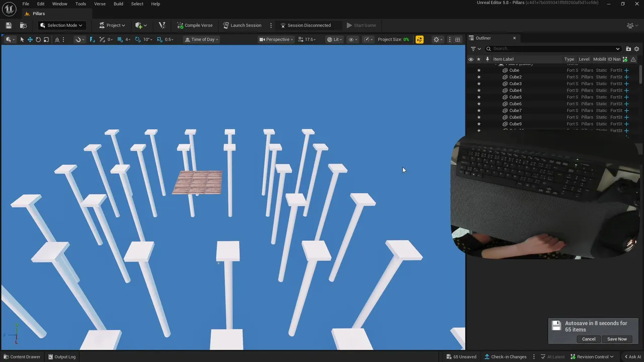Click Check-in Changes in status bar
This screenshot has height=362, width=644.
click(506, 356)
